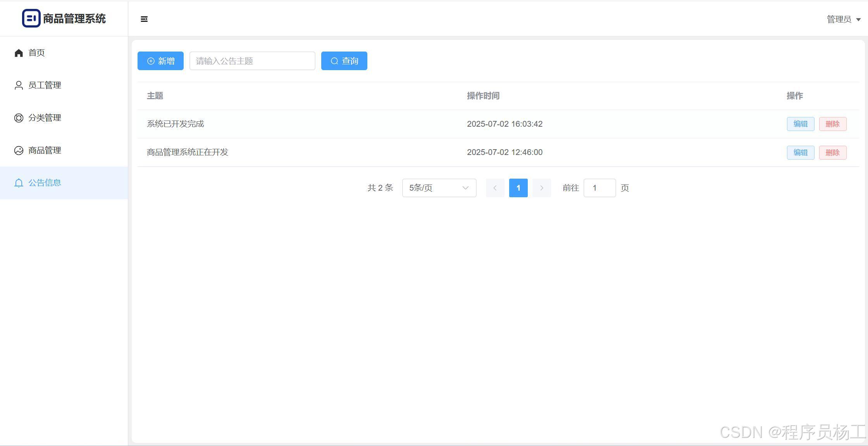868x446 pixels.
Task: Go to the next page arrow
Action: point(541,188)
